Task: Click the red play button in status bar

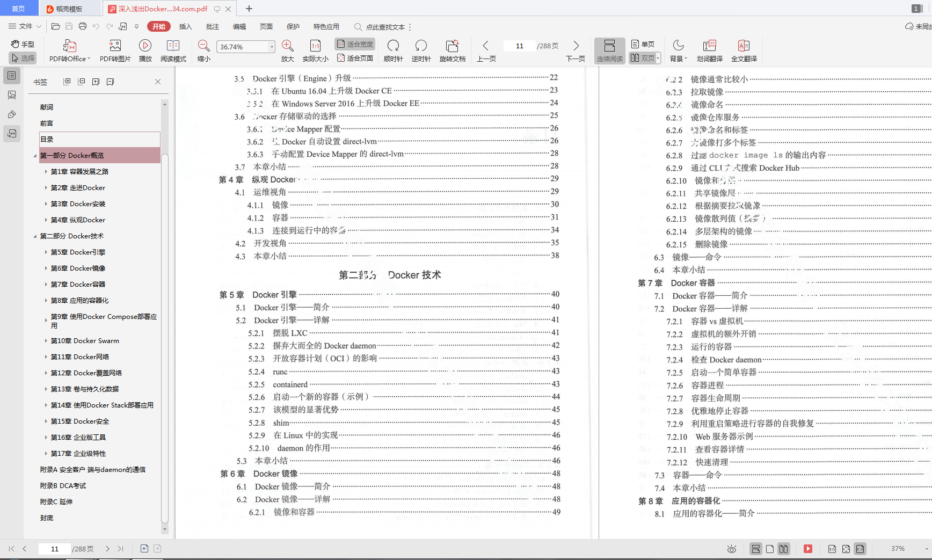Action: 808,549
